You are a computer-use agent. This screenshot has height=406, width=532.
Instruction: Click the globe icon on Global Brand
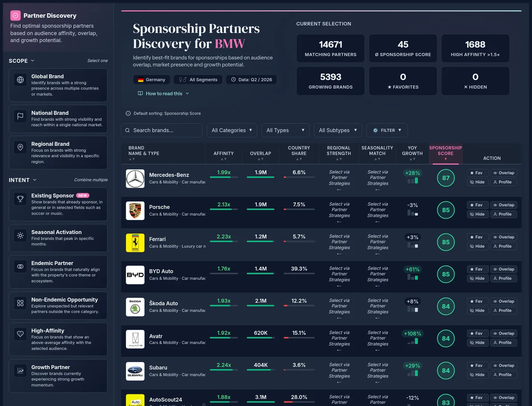[20, 80]
